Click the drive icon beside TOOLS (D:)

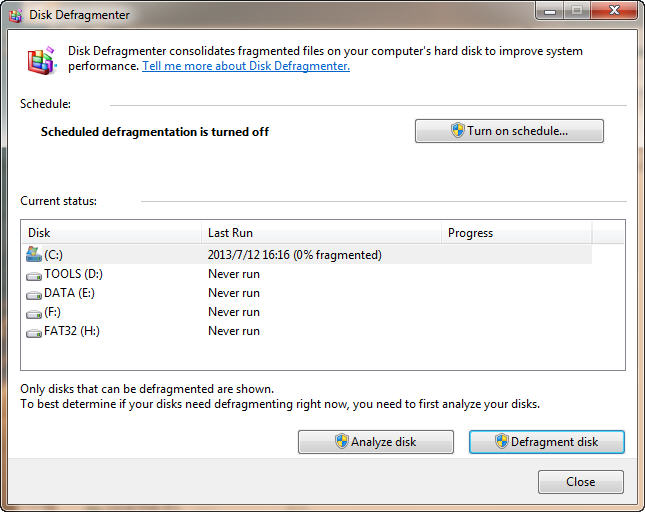coord(34,276)
